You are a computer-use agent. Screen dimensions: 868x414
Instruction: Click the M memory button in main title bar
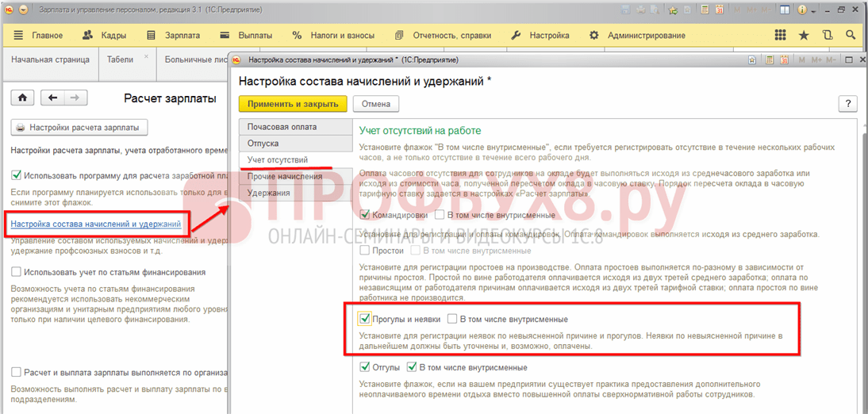point(737,10)
